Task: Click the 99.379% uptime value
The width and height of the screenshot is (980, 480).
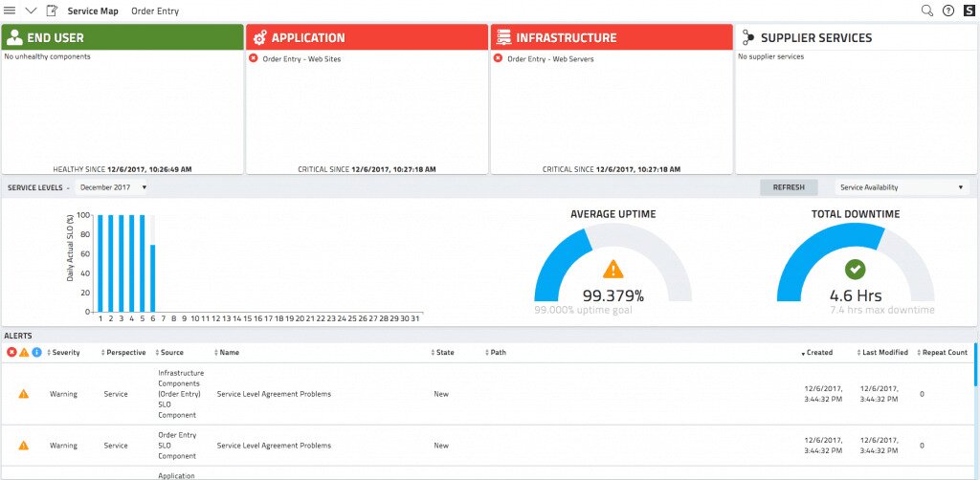Action: click(x=613, y=295)
